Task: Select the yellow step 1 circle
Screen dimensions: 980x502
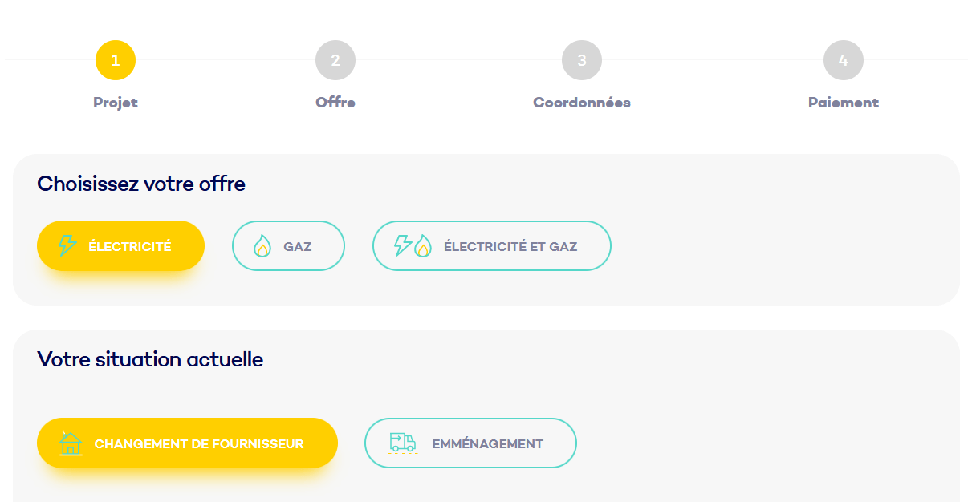Action: (116, 60)
